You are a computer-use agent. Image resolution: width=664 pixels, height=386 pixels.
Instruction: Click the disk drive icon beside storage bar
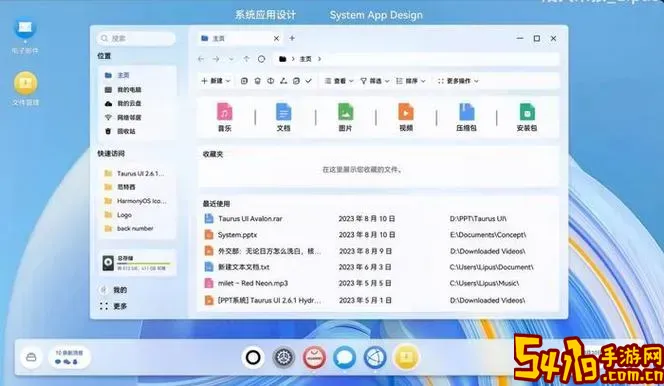pyautogui.click(x=108, y=263)
